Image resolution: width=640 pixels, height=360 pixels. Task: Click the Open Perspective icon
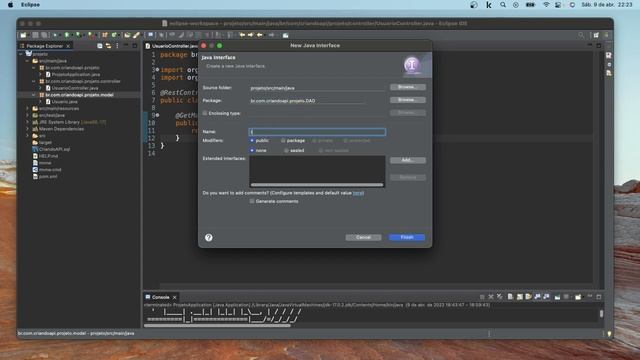coord(596,35)
